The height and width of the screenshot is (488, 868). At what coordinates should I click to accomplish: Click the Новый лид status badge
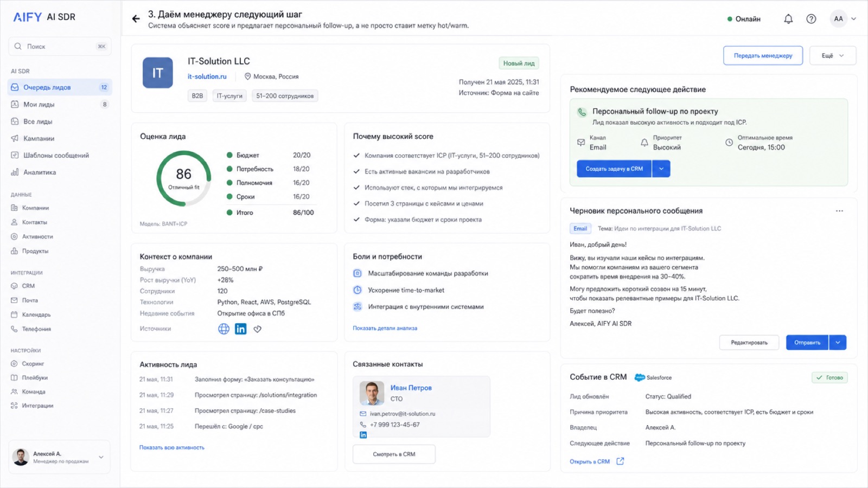click(519, 63)
